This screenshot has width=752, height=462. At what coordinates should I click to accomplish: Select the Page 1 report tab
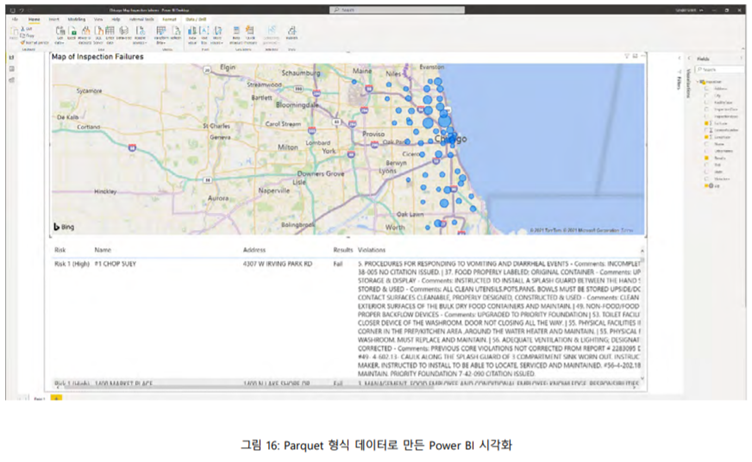[39, 398]
